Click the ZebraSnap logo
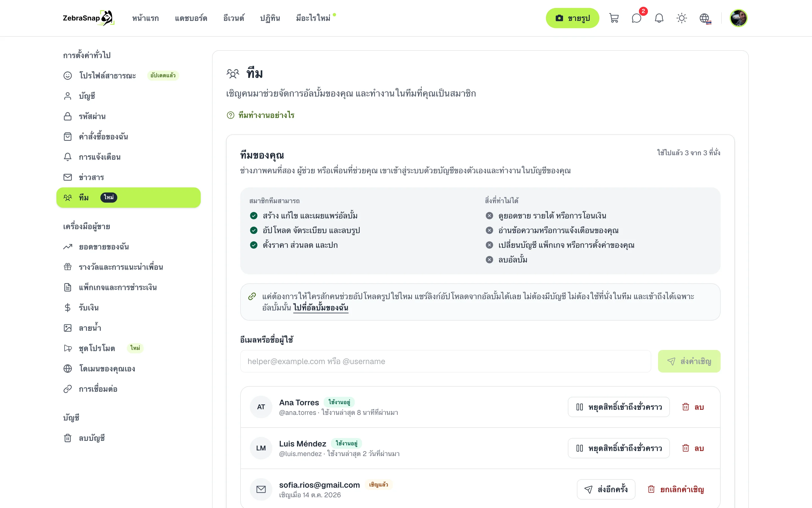The image size is (812, 508). pos(89,18)
